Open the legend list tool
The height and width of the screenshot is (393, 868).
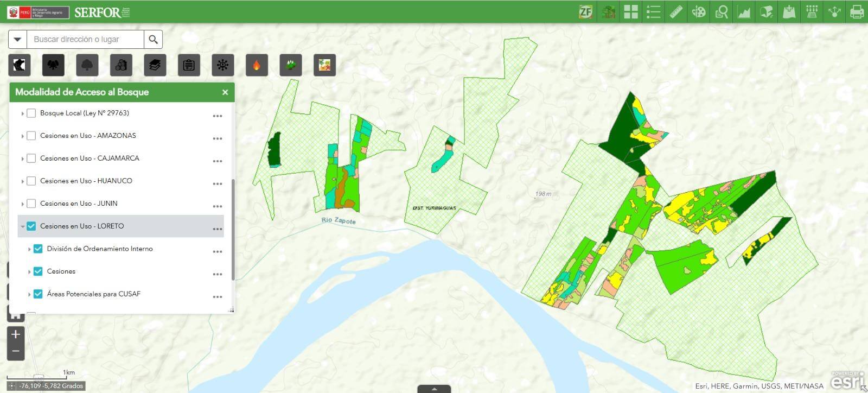click(x=653, y=11)
